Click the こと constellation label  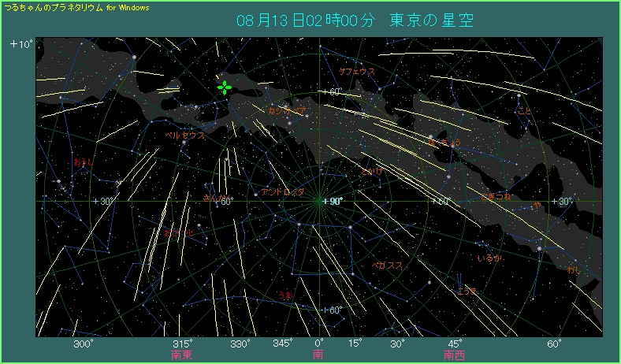(524, 110)
